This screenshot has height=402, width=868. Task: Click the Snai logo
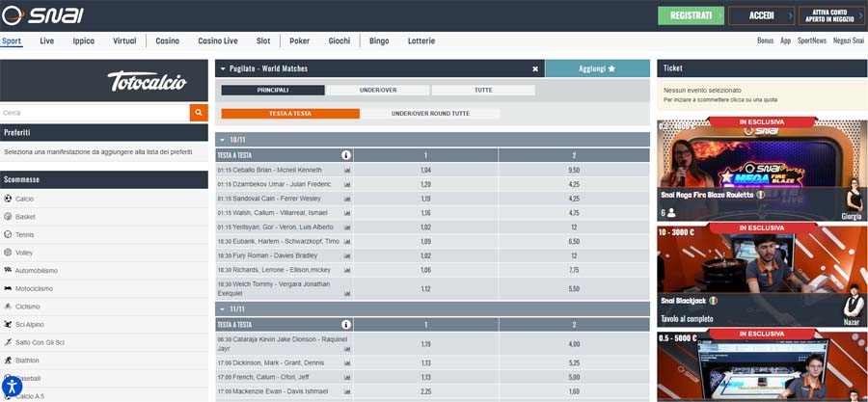click(43, 15)
